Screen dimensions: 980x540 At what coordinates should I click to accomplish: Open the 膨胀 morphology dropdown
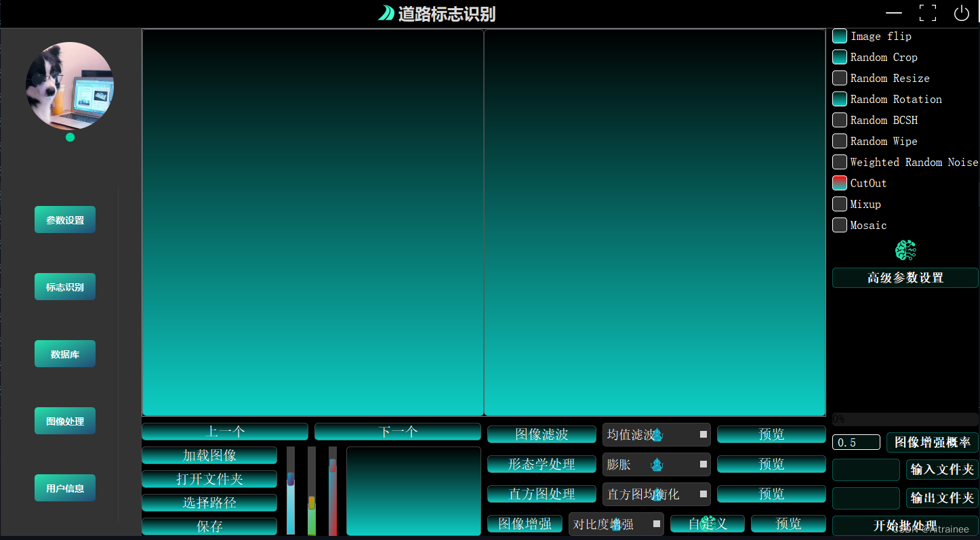(x=657, y=465)
